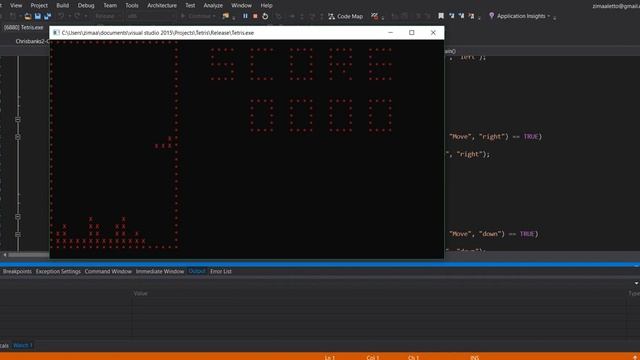
Task: Open the Project menu
Action: [39, 5]
